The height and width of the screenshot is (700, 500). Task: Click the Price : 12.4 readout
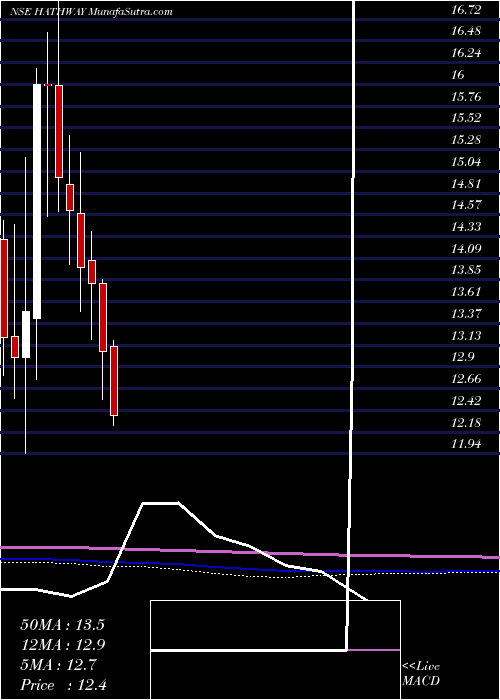pyautogui.click(x=65, y=685)
